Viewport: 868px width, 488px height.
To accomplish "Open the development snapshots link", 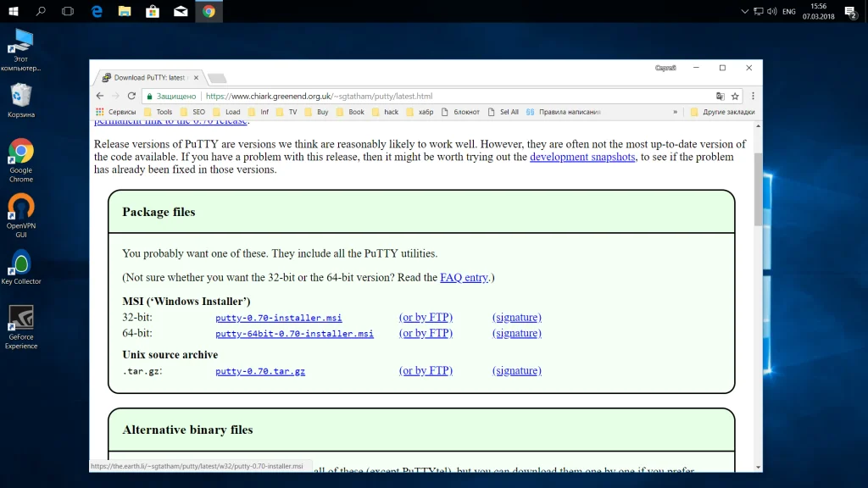I will pos(582,157).
